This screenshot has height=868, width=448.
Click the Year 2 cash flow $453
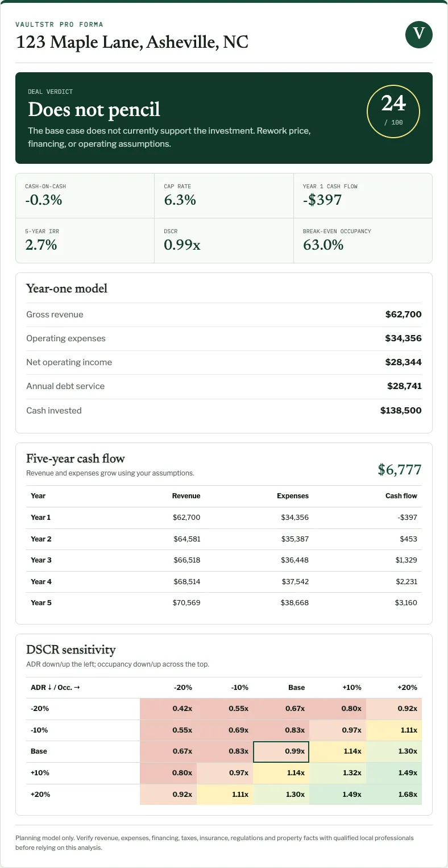pyautogui.click(x=409, y=539)
